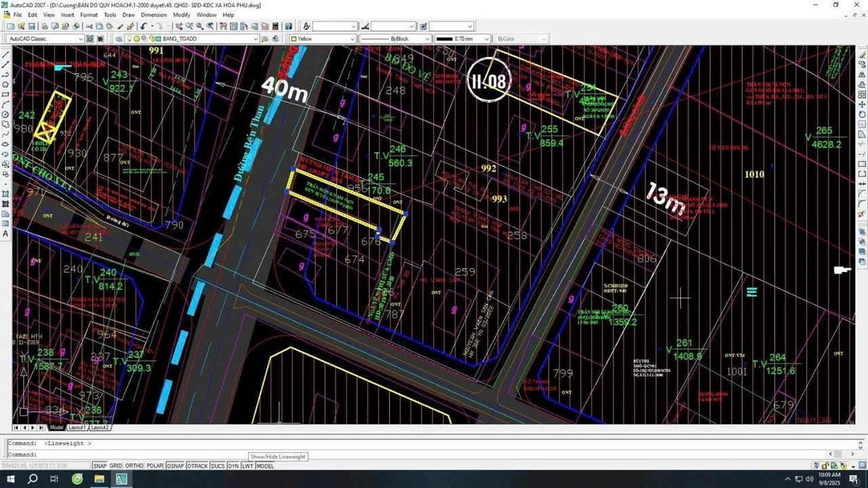This screenshot has height=488, width=868.
Task: Open the Yellow color control
Action: (x=322, y=38)
